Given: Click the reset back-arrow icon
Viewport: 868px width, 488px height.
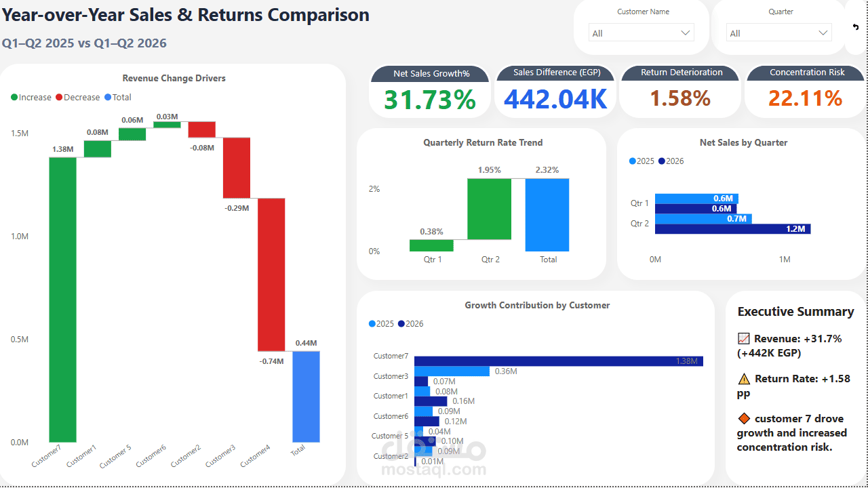Looking at the screenshot, I should coord(856,26).
